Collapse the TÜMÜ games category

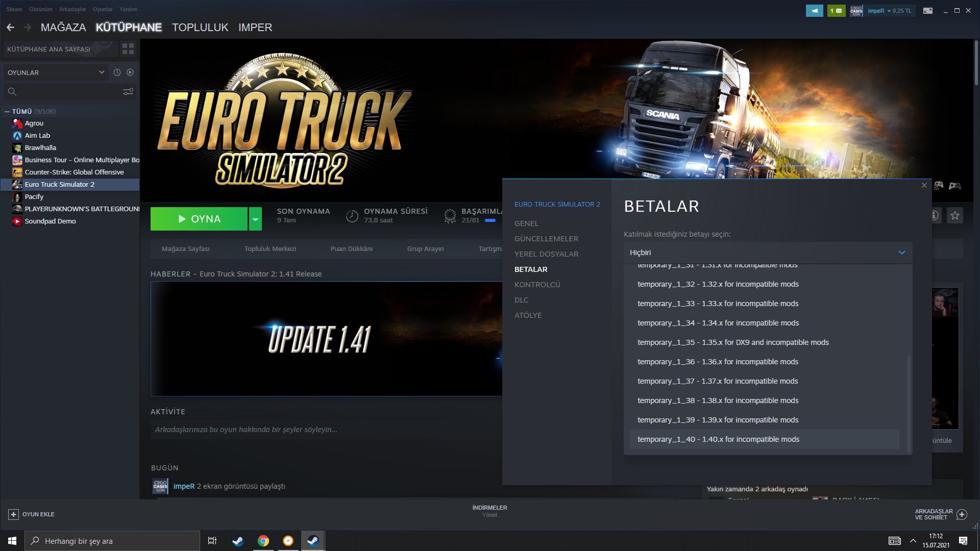[x=7, y=111]
